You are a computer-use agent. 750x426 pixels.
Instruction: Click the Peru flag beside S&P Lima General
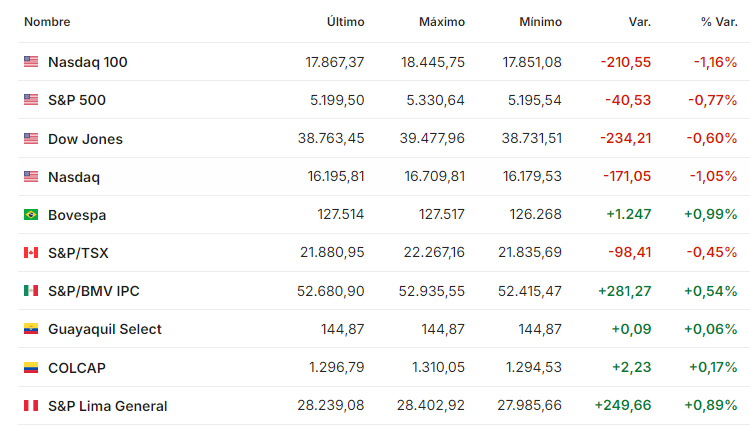(x=31, y=406)
